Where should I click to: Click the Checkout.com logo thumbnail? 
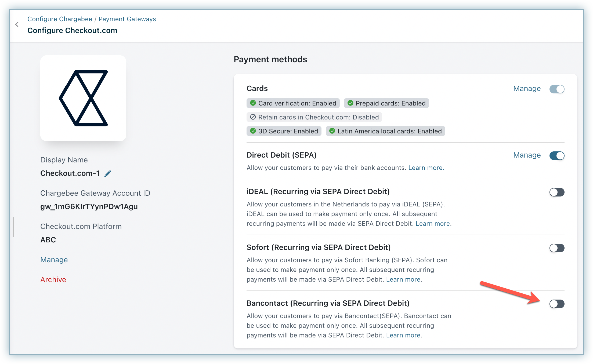point(83,98)
